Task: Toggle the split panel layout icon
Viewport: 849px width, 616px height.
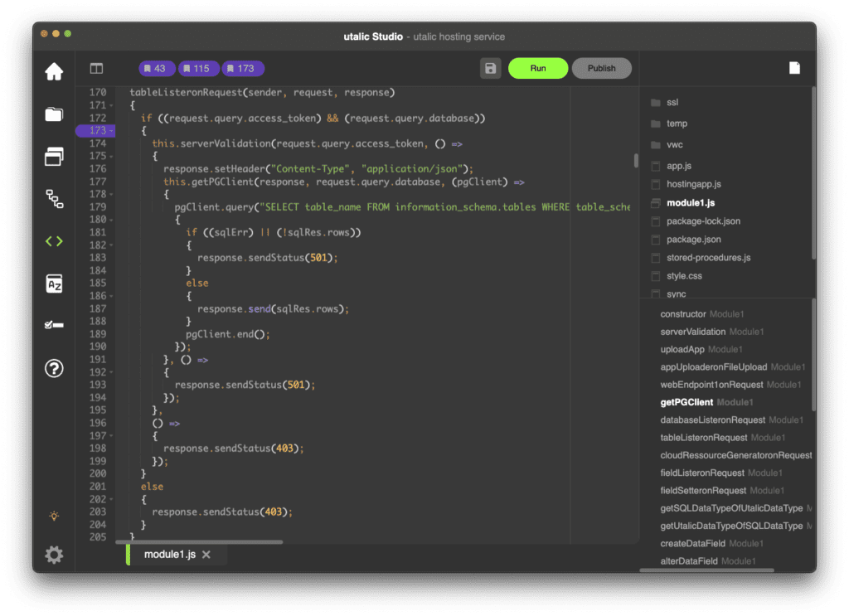Action: (97, 69)
